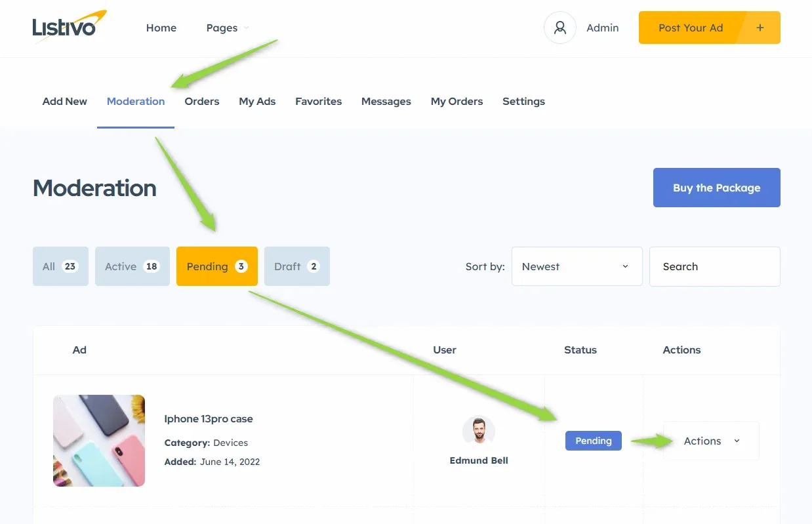
Task: Go to the My Orders tab
Action: point(457,102)
